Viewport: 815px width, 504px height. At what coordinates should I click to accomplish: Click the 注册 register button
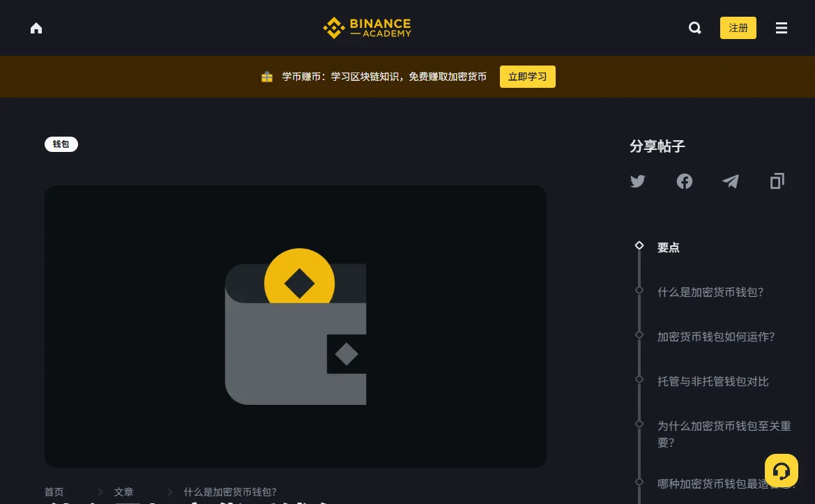738,28
